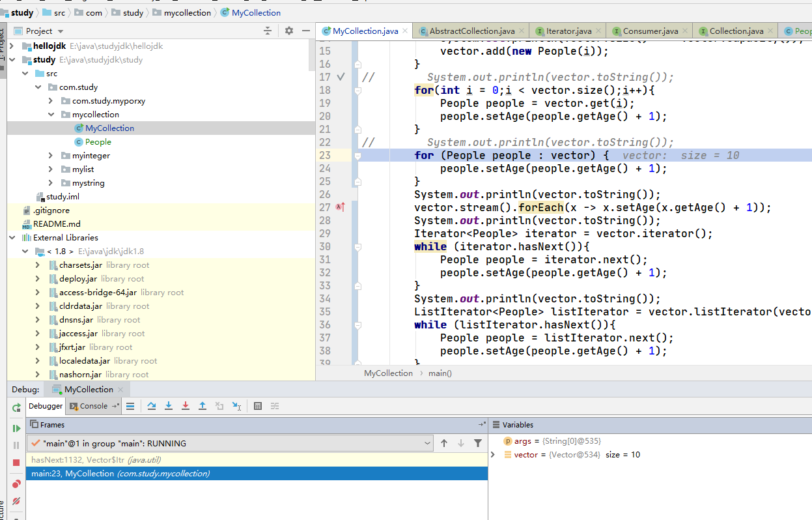Viewport: 812px width, 520px height.
Task: Toggle Mute Breakpoints in debug sidebar
Action: point(16,501)
